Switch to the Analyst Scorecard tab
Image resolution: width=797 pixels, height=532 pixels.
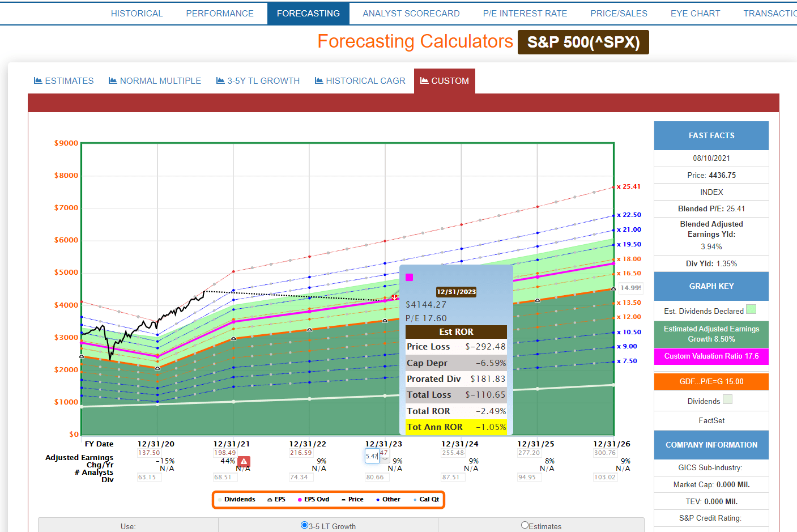pos(411,14)
